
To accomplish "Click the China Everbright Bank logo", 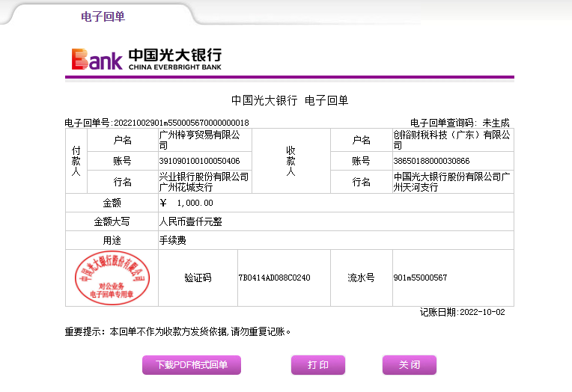I will [x=147, y=59].
